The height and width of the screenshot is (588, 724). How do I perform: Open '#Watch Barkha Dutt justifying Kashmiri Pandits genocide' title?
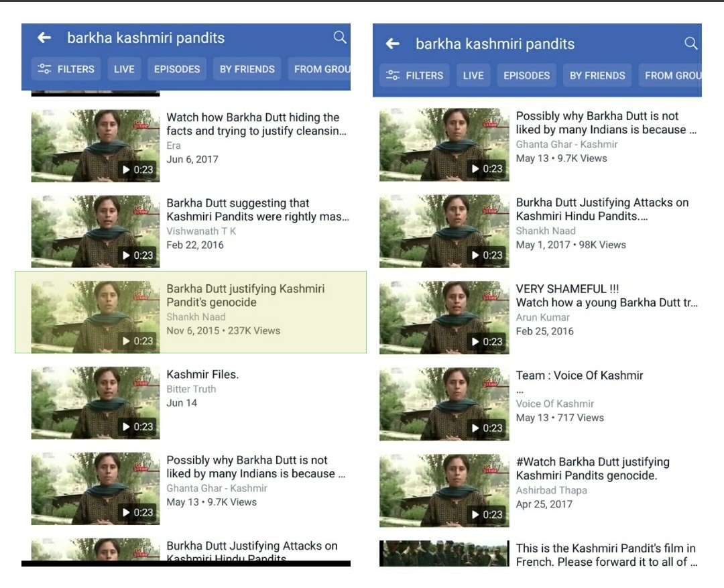click(593, 469)
